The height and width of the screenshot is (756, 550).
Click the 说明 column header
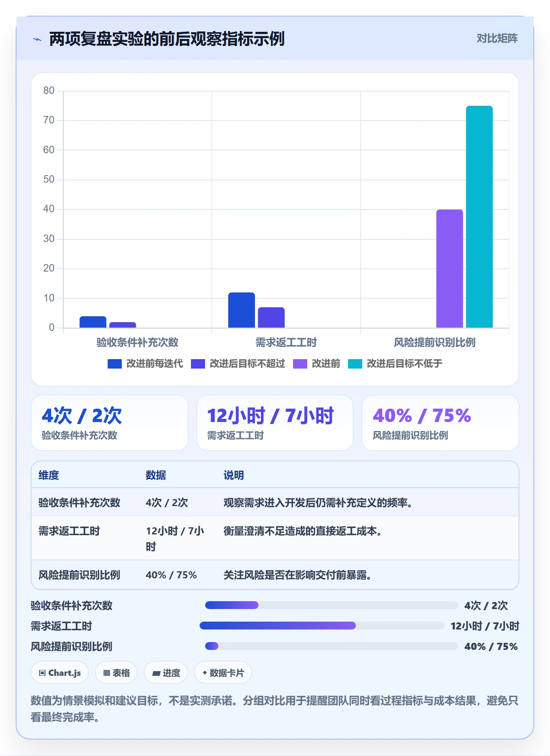click(x=234, y=475)
